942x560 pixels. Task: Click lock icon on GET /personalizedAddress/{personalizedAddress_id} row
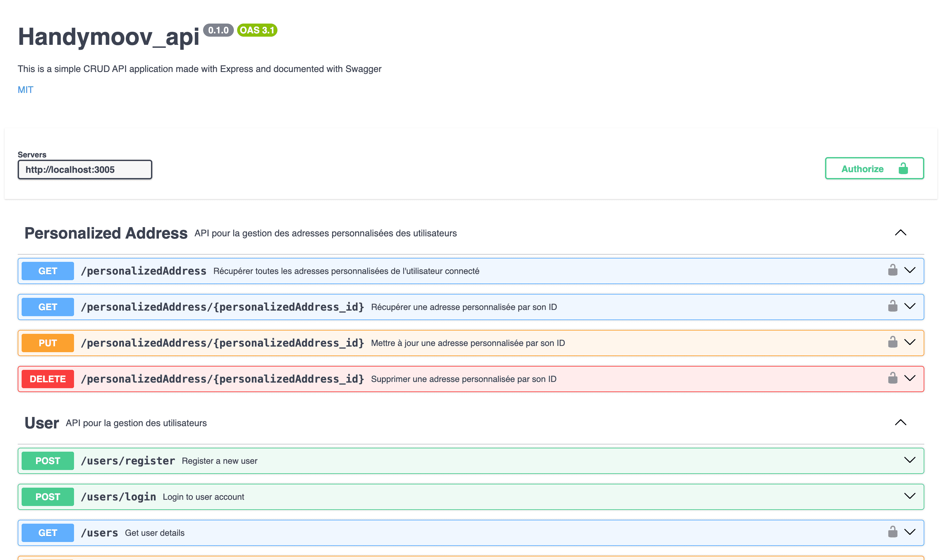coord(893,306)
